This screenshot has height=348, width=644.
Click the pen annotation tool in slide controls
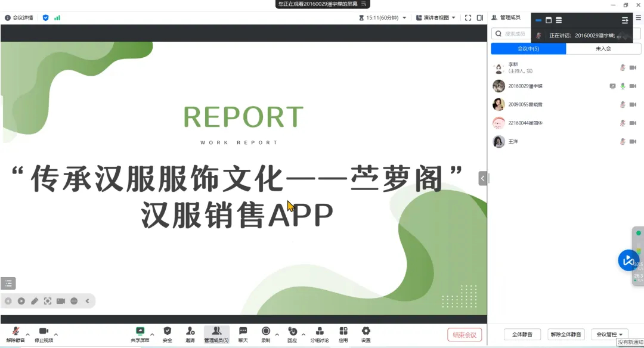[35, 301]
